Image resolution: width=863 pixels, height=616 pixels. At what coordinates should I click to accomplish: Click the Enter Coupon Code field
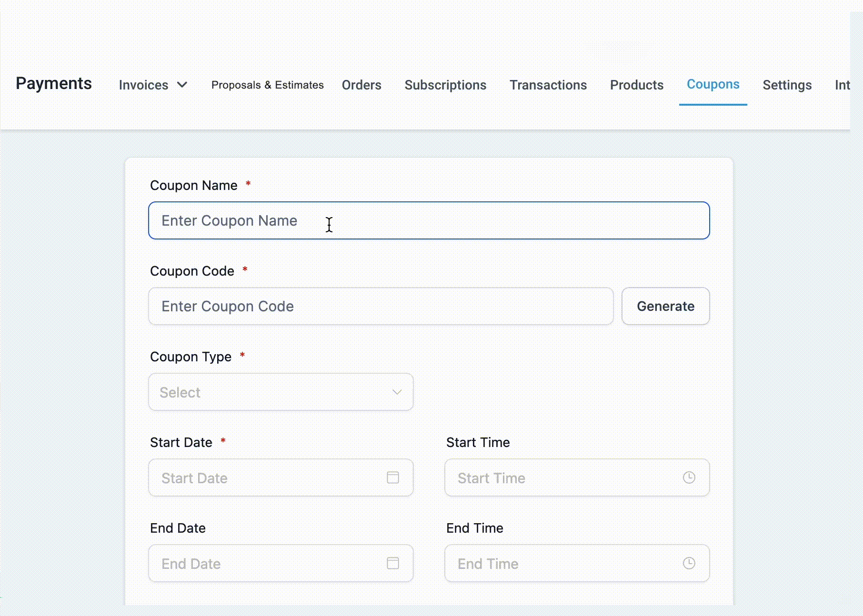[380, 306]
